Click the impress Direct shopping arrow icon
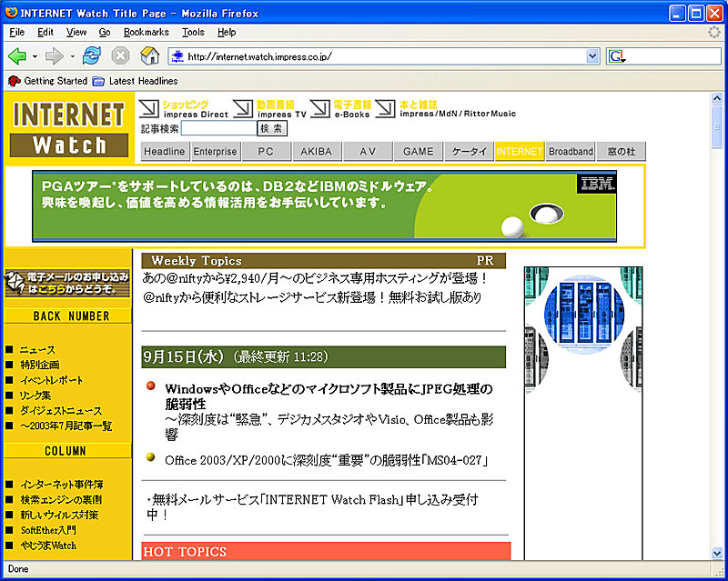Screen dimensions: 728x581 149,108
